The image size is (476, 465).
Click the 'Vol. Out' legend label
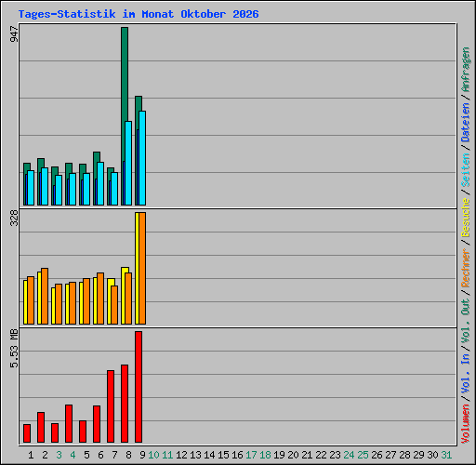466,321
